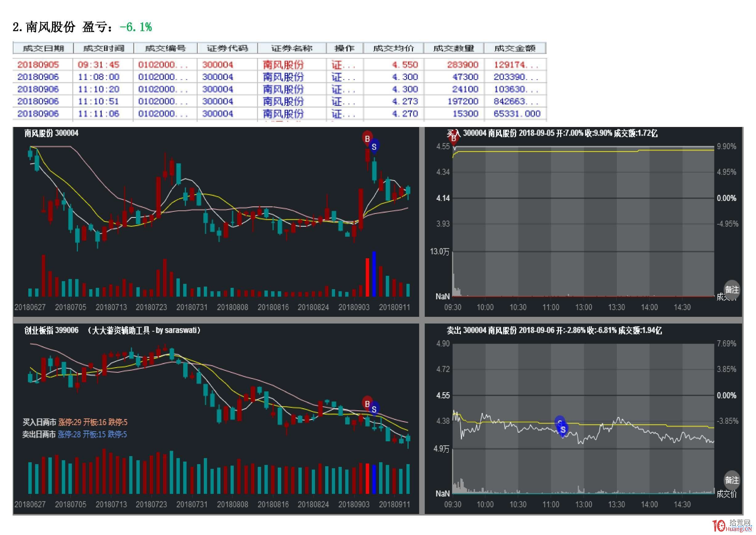Click the blue highlighted volume bar in 南风股份 chart
756x535 pixels.
click(374, 274)
